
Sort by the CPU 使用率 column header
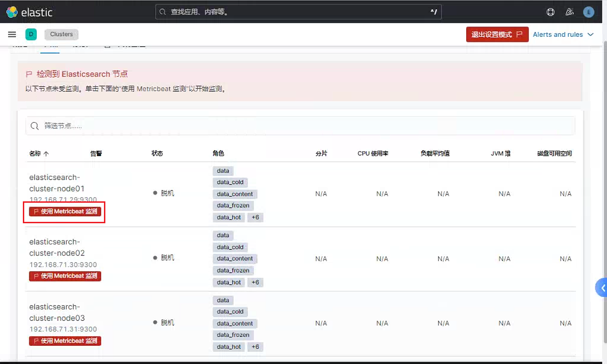coord(373,153)
